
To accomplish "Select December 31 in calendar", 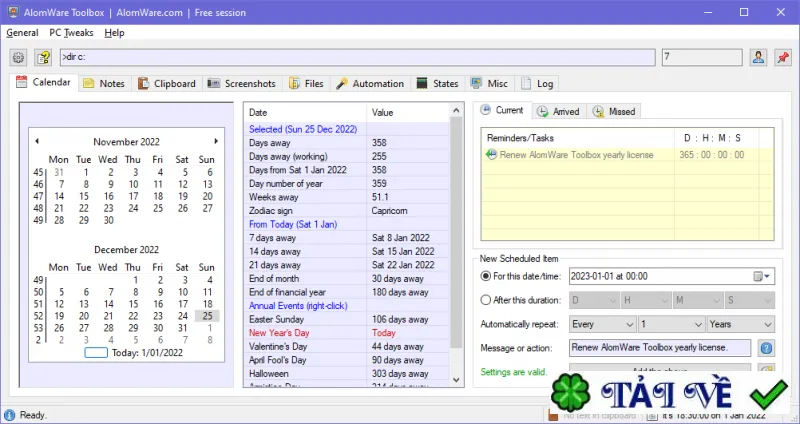I will [183, 328].
